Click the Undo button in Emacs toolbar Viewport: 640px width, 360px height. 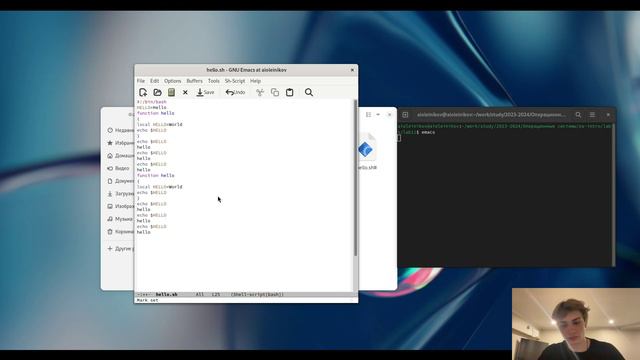[236, 92]
